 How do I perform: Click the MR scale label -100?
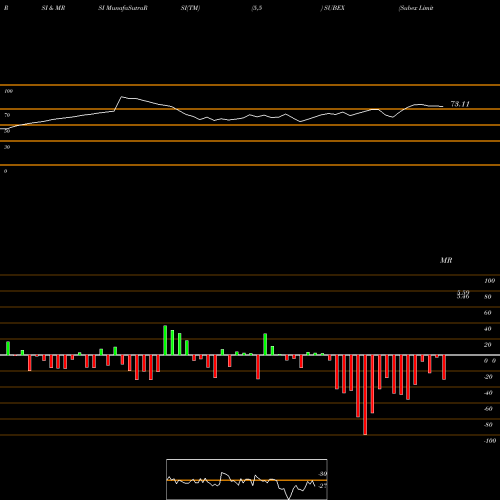coord(490,441)
